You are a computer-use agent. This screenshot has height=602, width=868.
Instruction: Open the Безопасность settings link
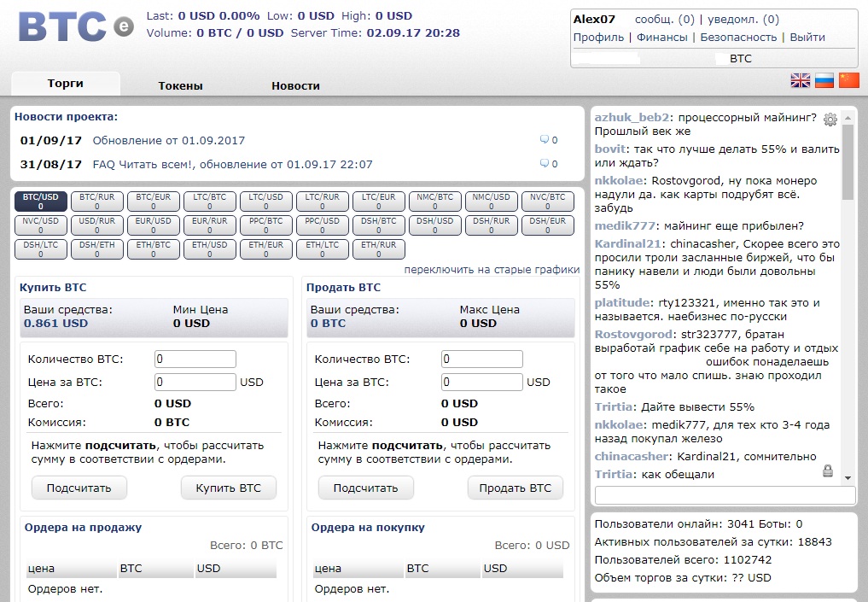coord(738,37)
